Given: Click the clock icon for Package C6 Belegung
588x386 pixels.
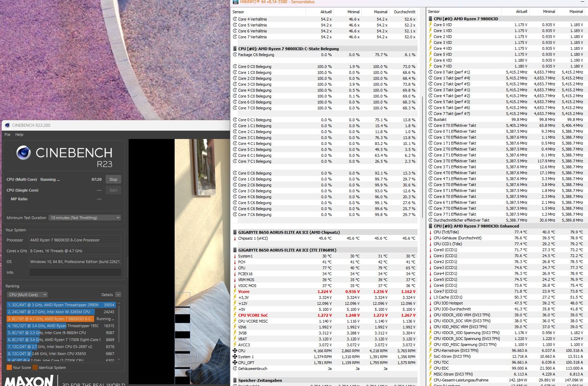Looking at the screenshot, I should 235,55.
